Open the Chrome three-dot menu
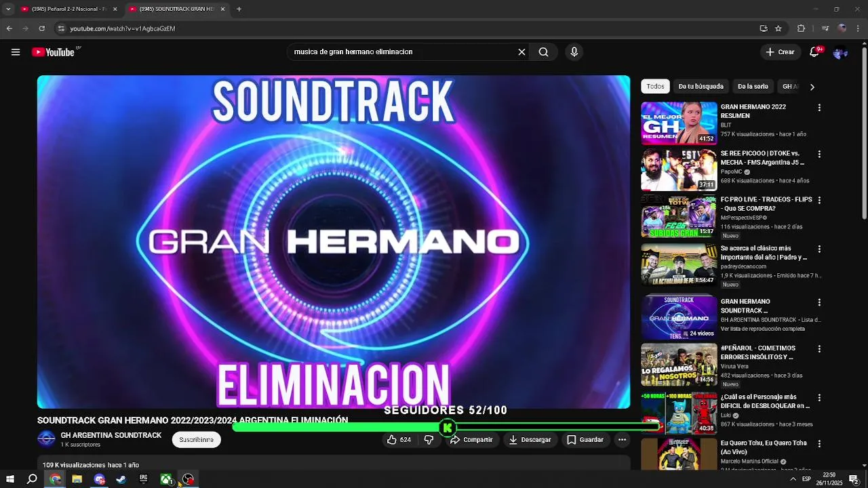 859,28
